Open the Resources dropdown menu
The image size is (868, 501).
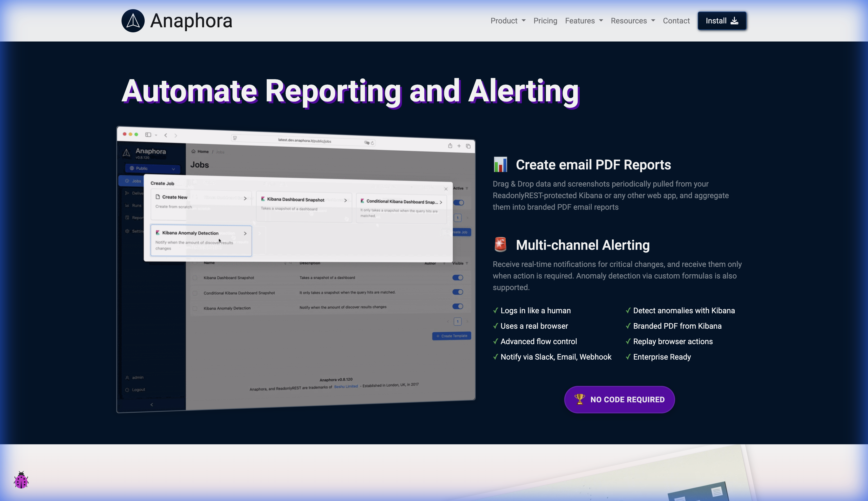(632, 21)
